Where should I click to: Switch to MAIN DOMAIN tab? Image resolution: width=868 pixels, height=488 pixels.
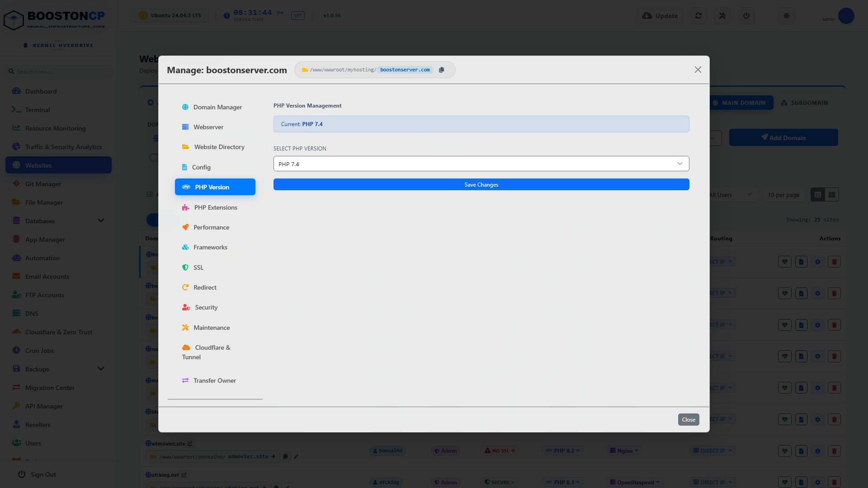click(x=741, y=103)
